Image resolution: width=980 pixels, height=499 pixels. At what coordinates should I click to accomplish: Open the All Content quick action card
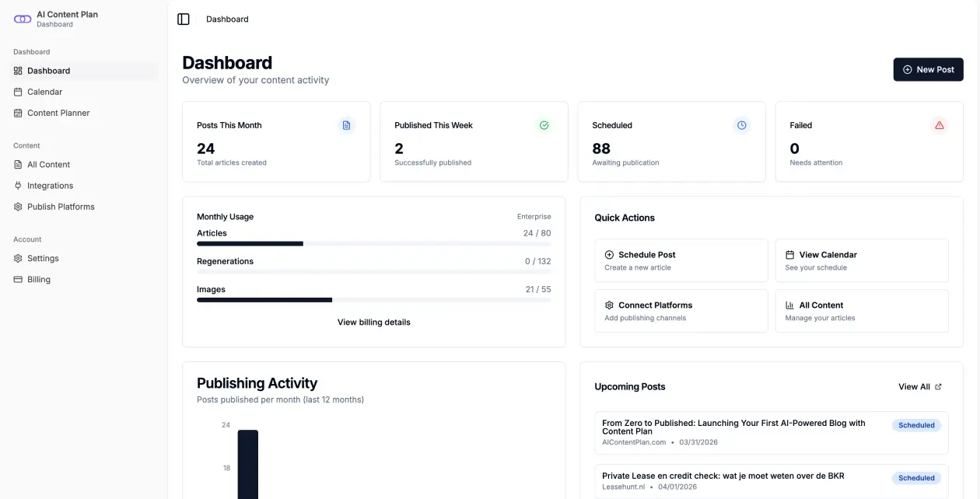(x=862, y=311)
